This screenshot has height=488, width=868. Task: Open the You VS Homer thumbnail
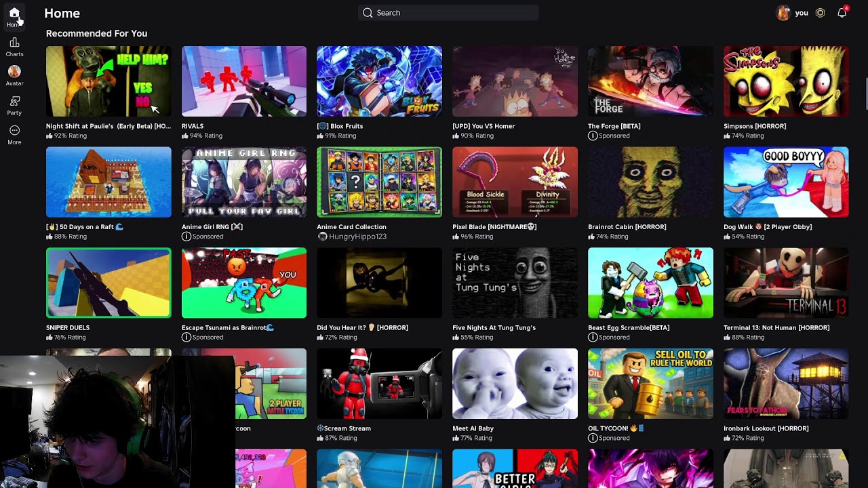pos(515,81)
